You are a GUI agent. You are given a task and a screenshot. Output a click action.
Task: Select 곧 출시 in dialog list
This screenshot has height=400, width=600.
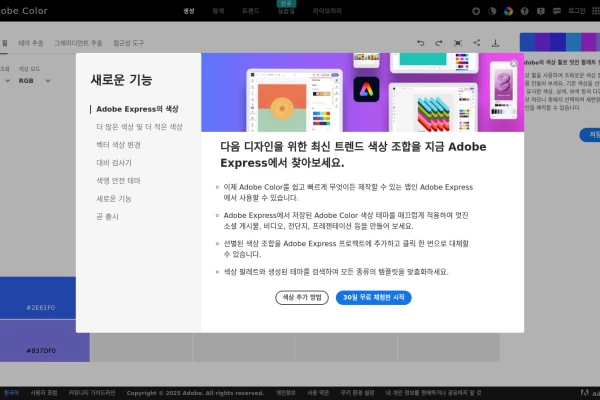[x=107, y=217]
